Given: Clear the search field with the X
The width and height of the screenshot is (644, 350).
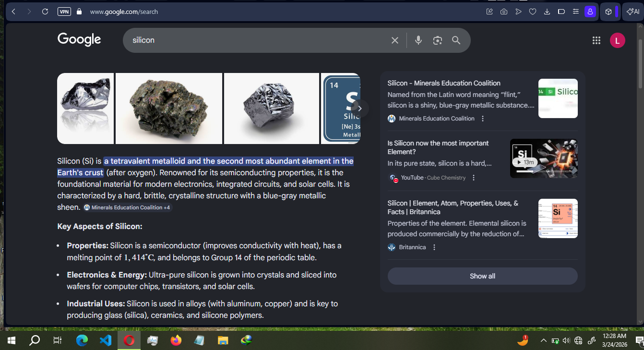Looking at the screenshot, I should pos(394,40).
